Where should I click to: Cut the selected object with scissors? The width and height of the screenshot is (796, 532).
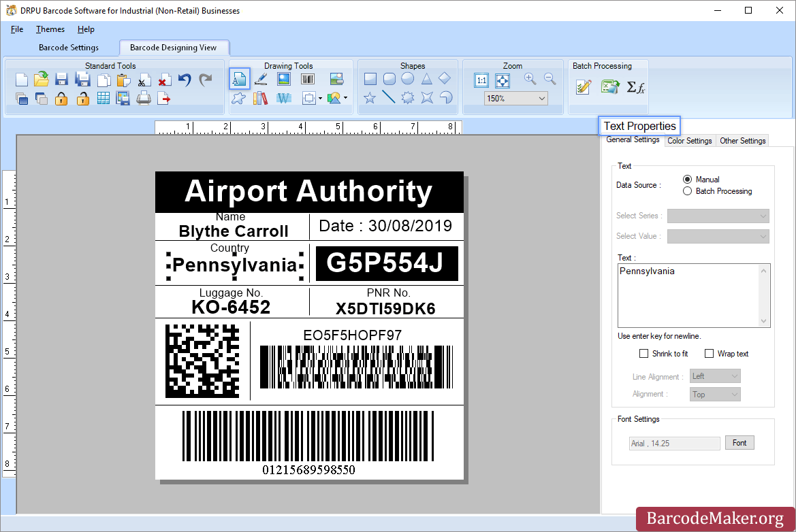(144, 80)
